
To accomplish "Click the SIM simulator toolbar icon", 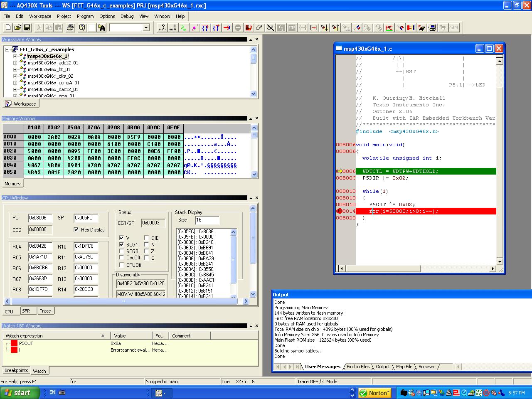I will 454,27.
